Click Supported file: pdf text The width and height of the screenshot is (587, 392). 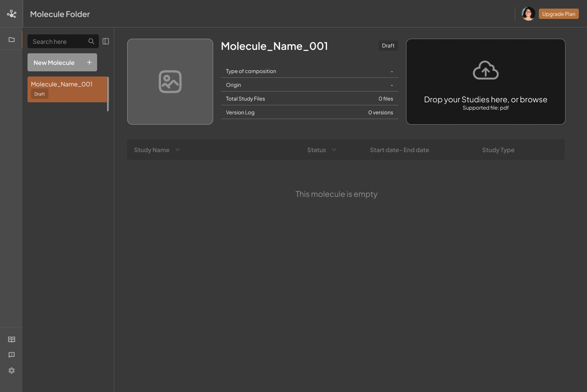pyautogui.click(x=486, y=108)
